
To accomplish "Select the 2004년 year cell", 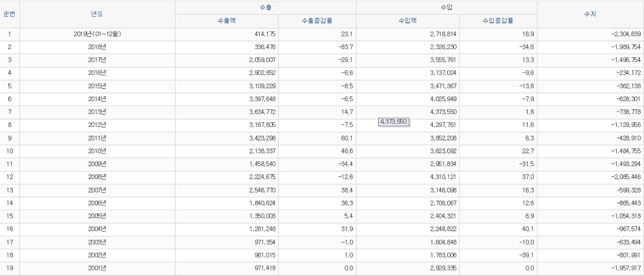I will point(97,230).
